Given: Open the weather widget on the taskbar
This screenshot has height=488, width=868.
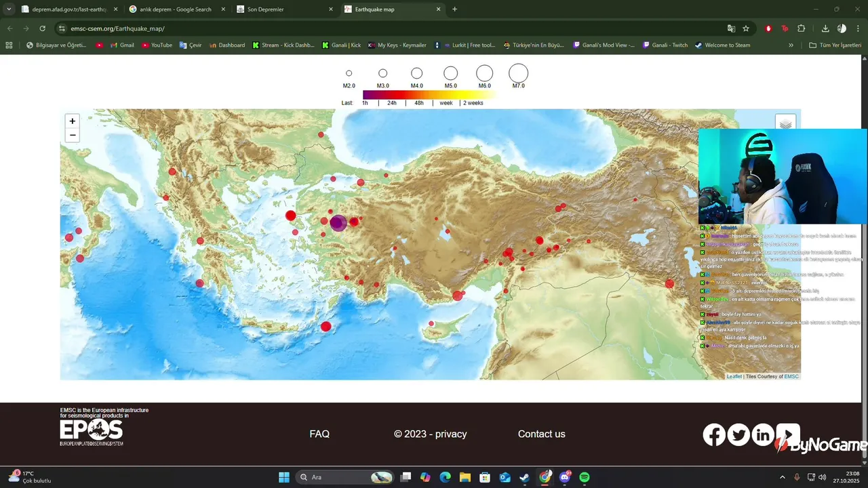Looking at the screenshot, I should (x=30, y=477).
